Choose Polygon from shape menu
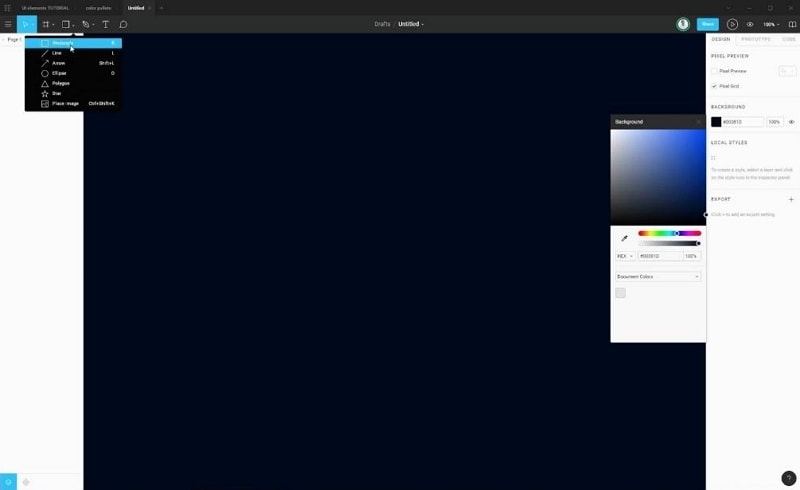 pyautogui.click(x=73, y=83)
